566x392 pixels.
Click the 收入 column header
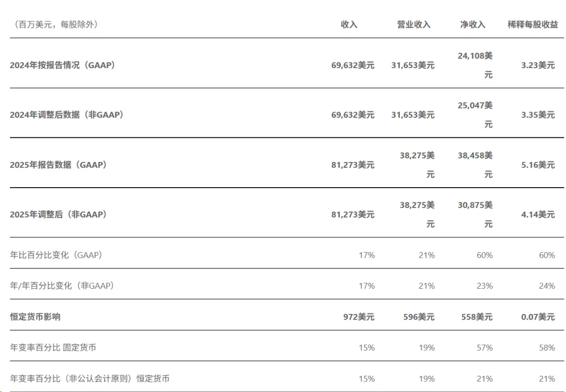(349, 25)
